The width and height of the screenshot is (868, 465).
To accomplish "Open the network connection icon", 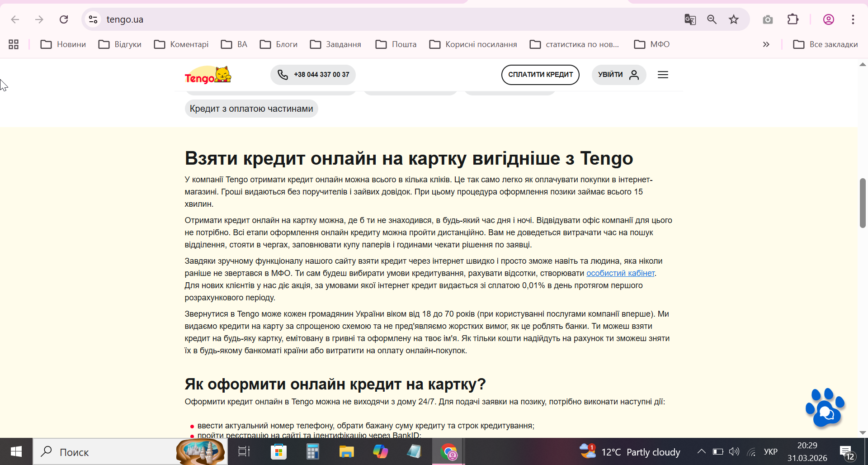I will 751,451.
